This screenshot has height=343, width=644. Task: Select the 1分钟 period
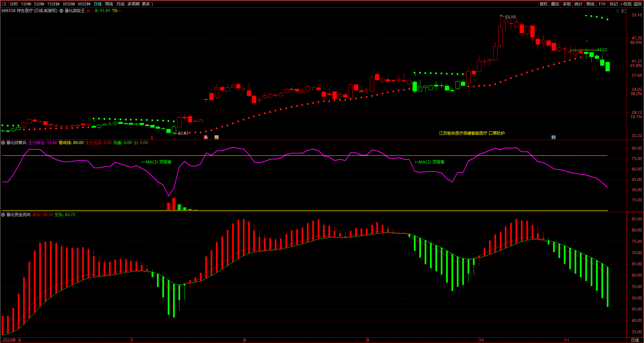26,4
